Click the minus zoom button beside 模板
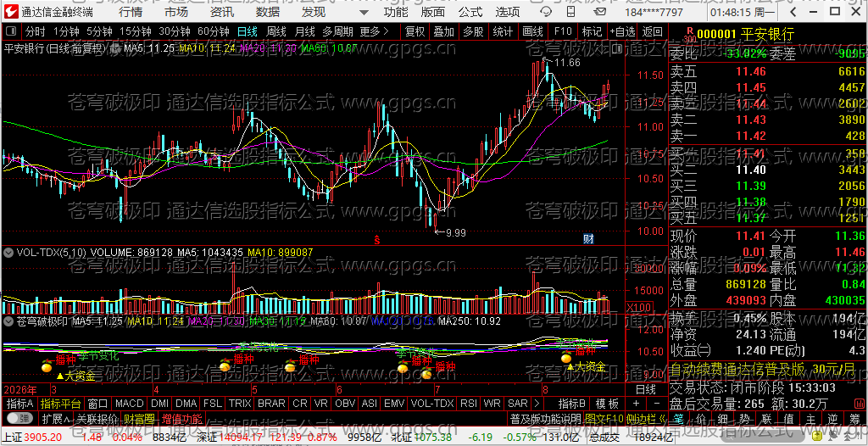The height and width of the screenshot is (446, 868). (x=657, y=403)
